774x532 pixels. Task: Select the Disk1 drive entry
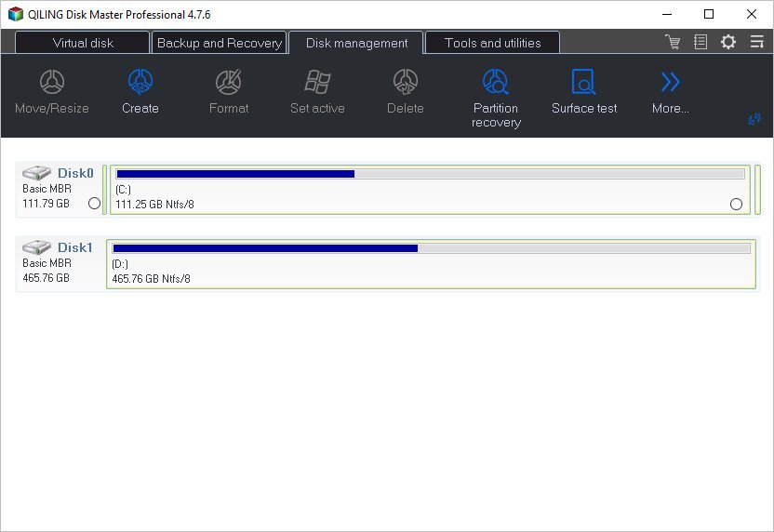[58, 262]
